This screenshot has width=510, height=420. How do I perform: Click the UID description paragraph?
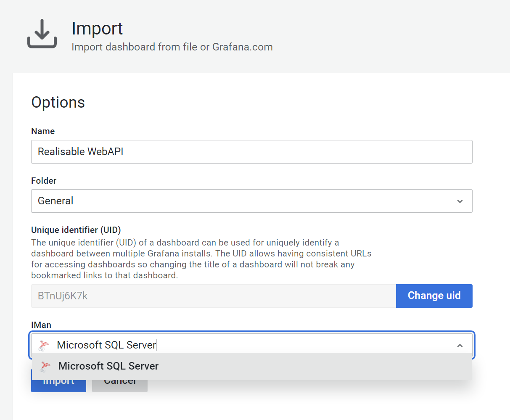pos(201,259)
